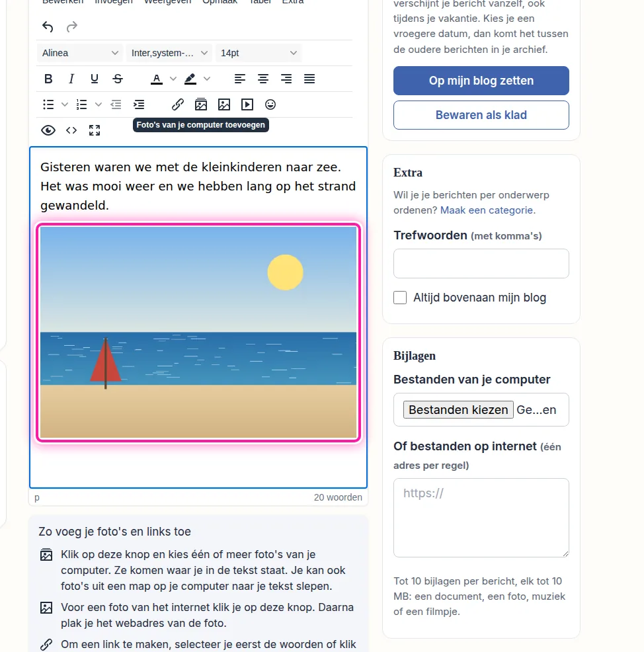Open the Inter font family dropdown
This screenshot has width=644, height=652.
tap(169, 53)
